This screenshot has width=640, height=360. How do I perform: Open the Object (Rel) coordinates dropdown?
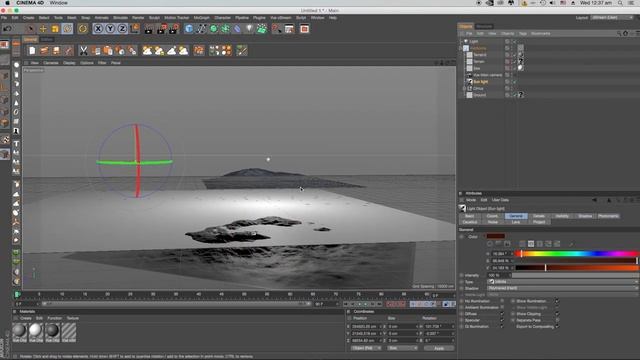pyautogui.click(x=365, y=348)
